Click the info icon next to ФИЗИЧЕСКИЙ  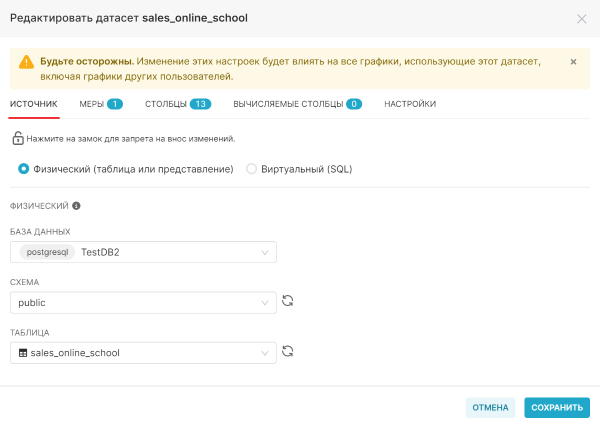pyautogui.click(x=77, y=206)
